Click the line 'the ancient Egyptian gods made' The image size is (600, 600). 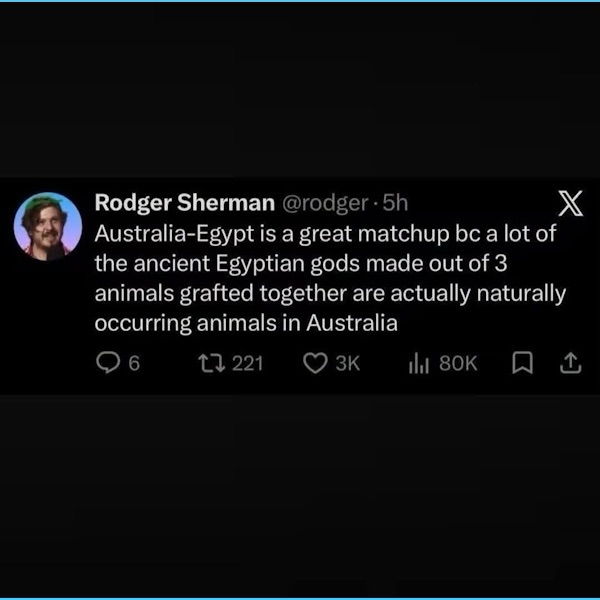pos(301,263)
